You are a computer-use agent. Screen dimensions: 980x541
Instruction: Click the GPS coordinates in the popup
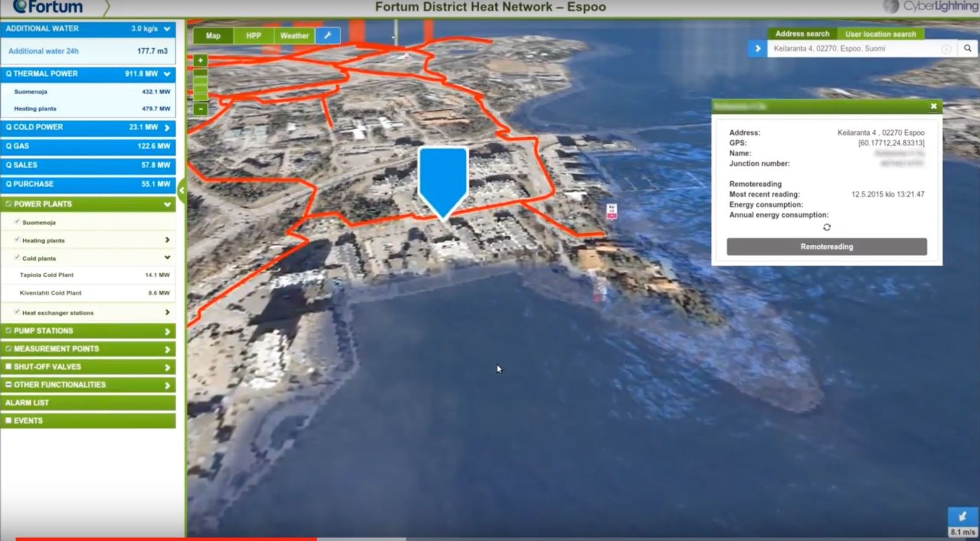891,143
